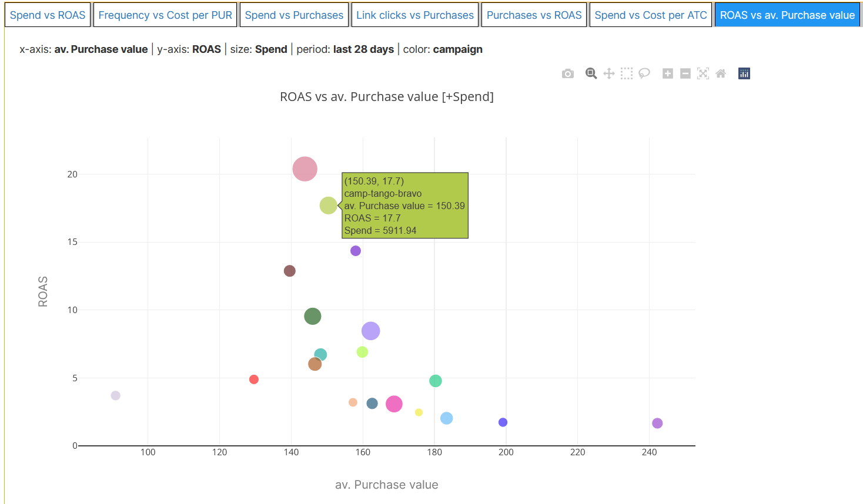Click the Autoscale icon

coord(703,73)
